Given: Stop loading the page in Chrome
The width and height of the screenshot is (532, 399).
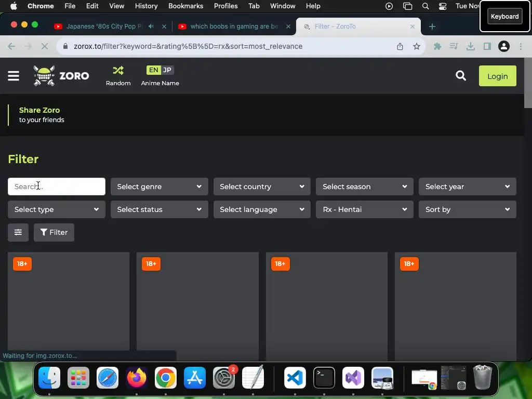Looking at the screenshot, I should coord(45,46).
